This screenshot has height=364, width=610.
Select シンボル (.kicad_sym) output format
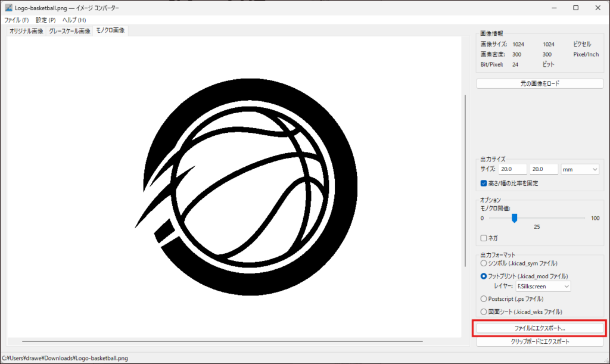coord(484,263)
